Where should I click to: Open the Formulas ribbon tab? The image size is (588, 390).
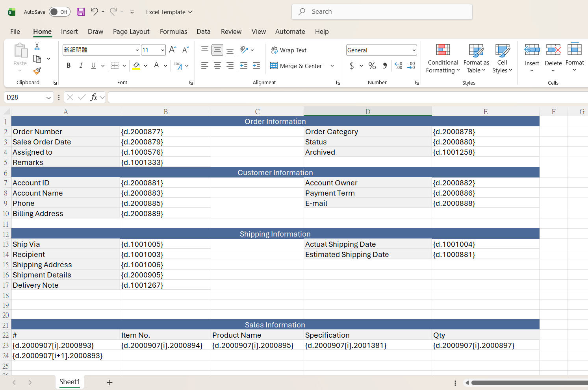[x=173, y=31]
